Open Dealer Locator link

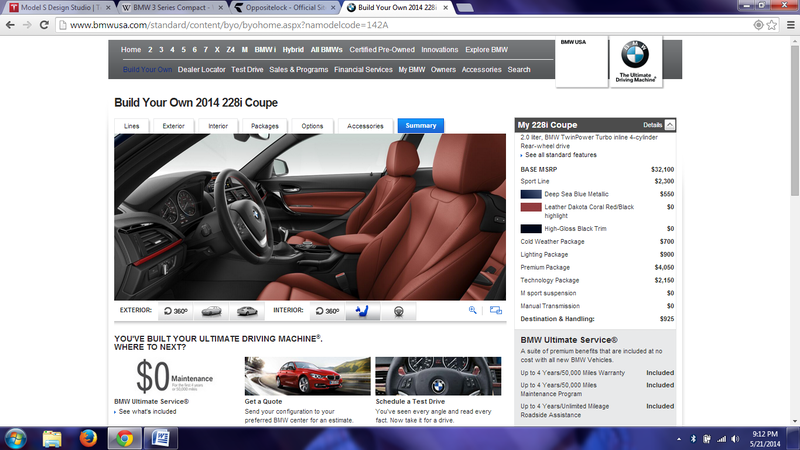(202, 69)
